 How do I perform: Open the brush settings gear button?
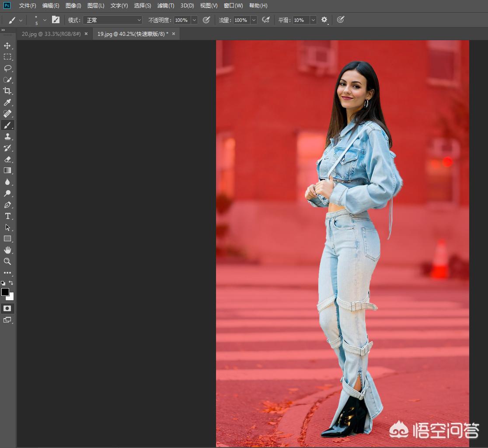click(x=324, y=20)
